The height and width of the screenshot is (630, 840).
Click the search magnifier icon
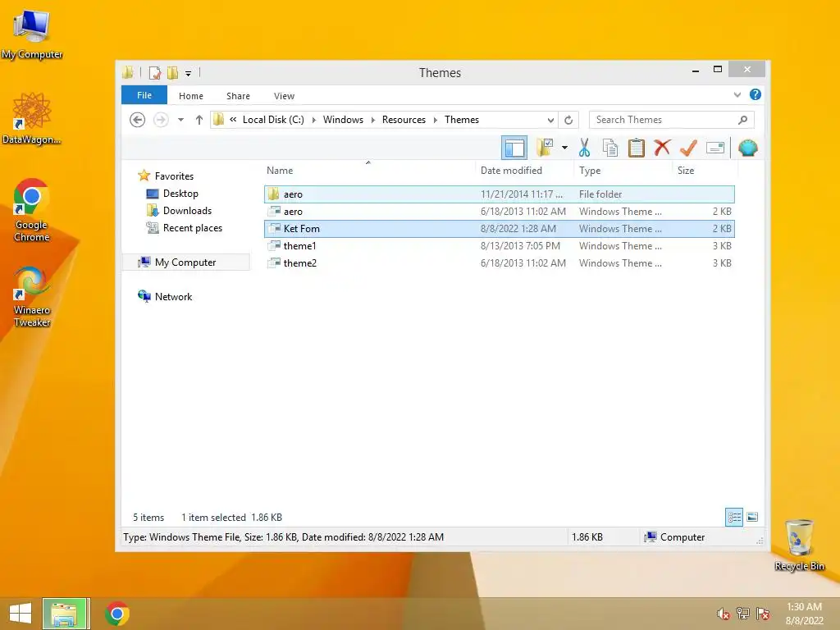click(x=742, y=120)
